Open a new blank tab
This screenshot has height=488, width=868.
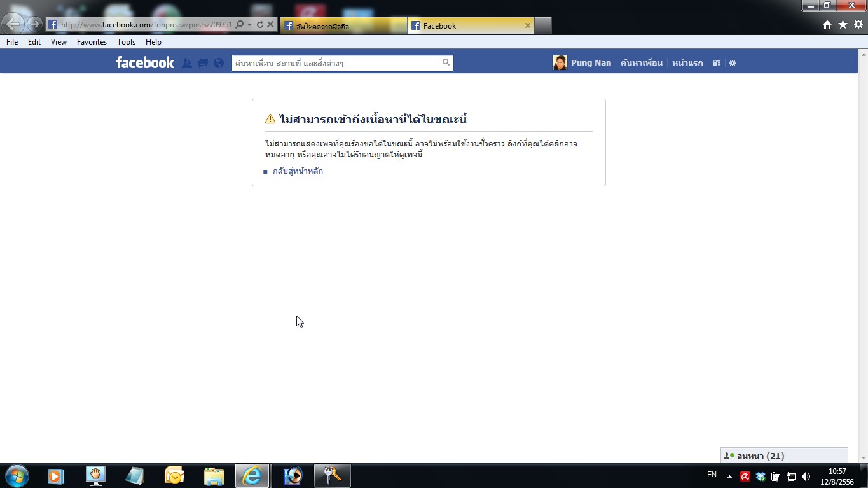[542, 25]
